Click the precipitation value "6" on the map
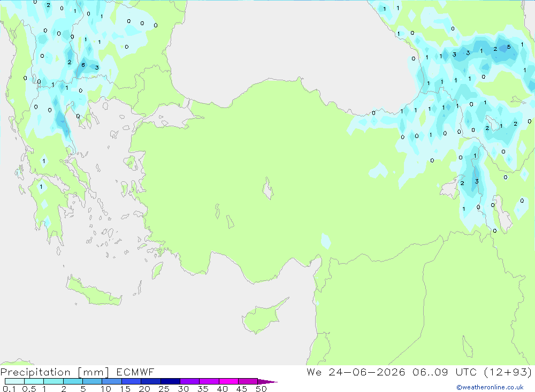This screenshot has width=535, height=392. click(x=83, y=65)
